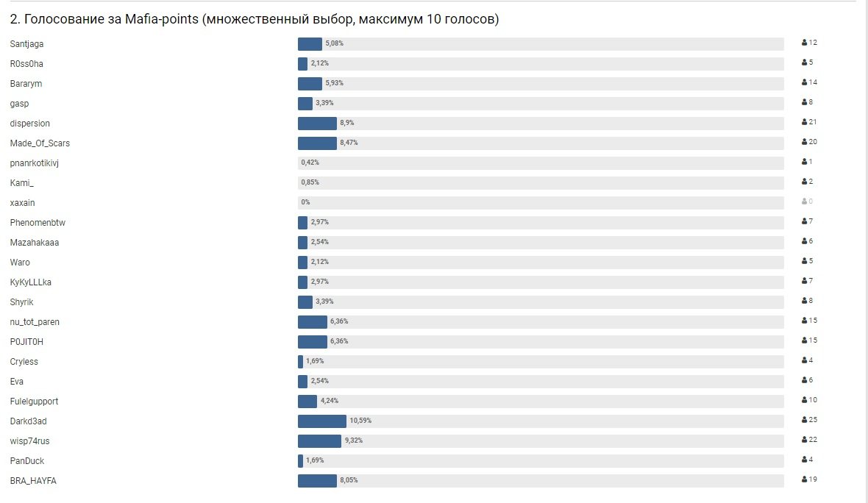Screen dimensions: 868x503
Task: Select the poll option named gasp
Action: point(20,104)
